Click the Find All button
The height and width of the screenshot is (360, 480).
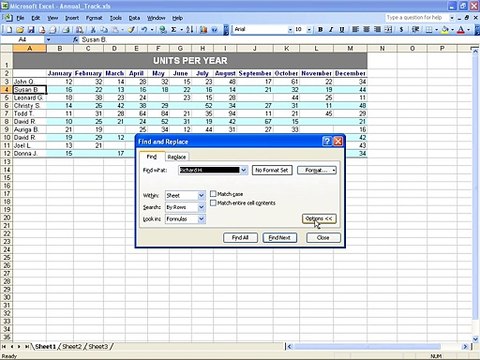(x=240, y=238)
